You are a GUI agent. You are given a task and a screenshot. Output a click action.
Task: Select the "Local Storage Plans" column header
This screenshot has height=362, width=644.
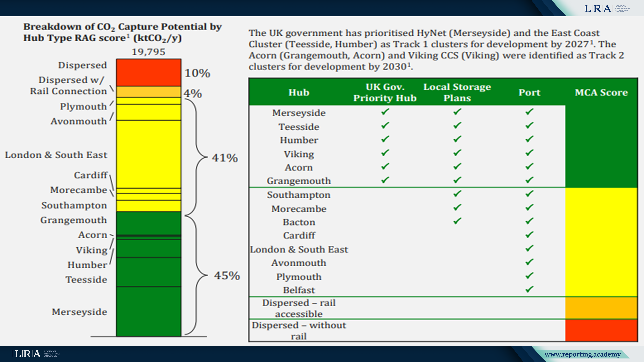click(x=457, y=92)
